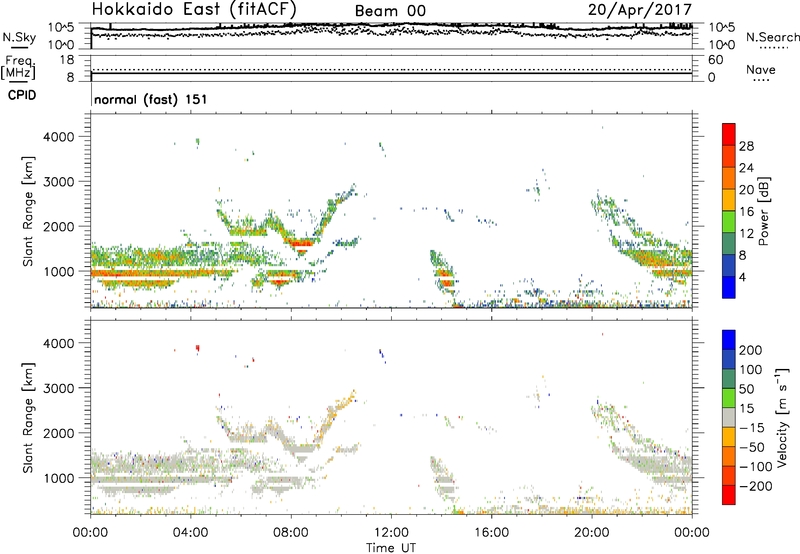
Task: Click the grey band in velocity color bar
Action: pos(729,418)
